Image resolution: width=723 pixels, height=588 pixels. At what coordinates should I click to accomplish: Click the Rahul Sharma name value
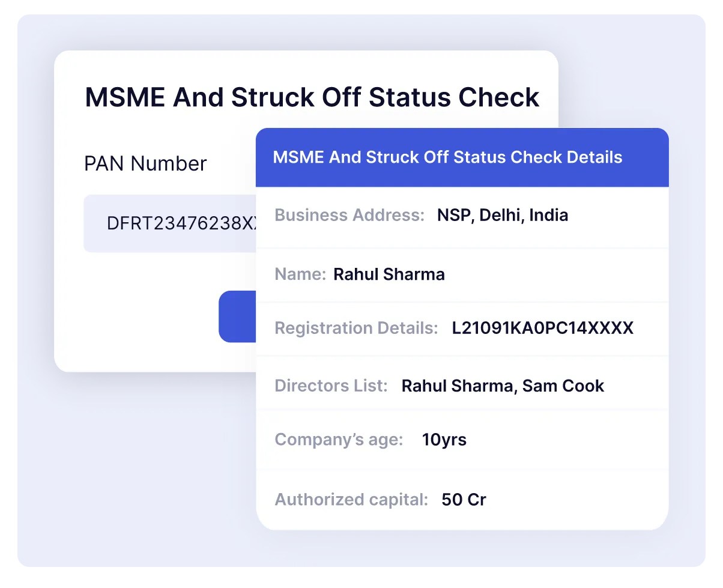pos(389,274)
